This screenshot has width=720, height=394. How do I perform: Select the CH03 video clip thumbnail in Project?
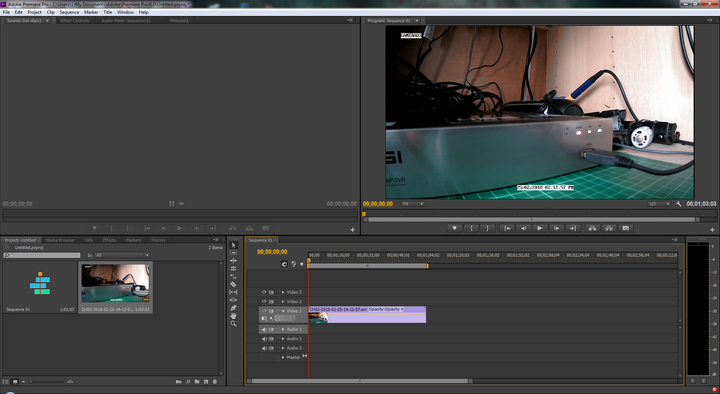point(115,284)
